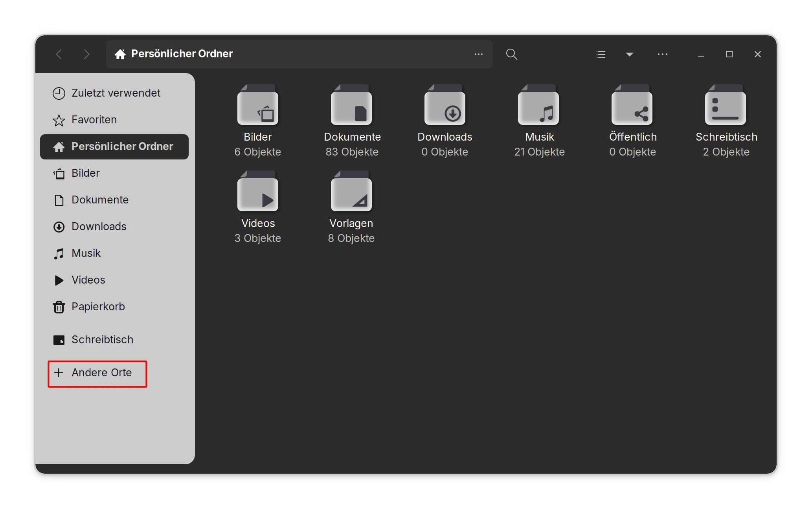Click Andere Orte in sidebar
This screenshot has width=812, height=509.
tap(114, 373)
